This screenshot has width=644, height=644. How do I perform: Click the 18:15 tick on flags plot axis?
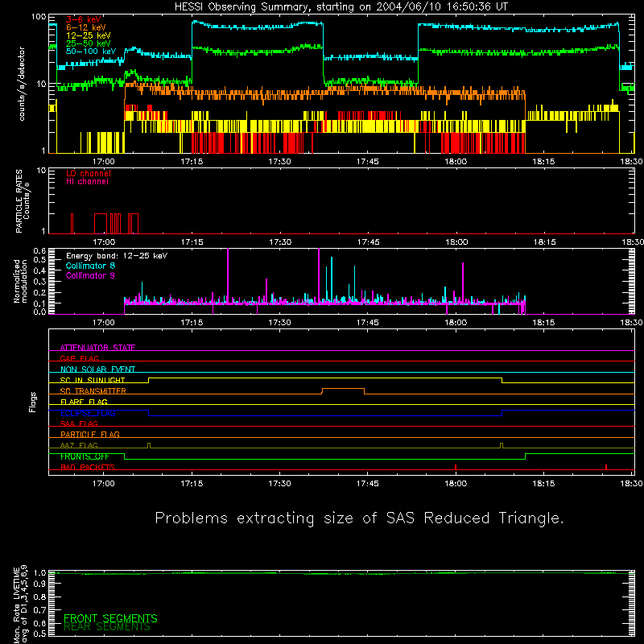(x=543, y=484)
